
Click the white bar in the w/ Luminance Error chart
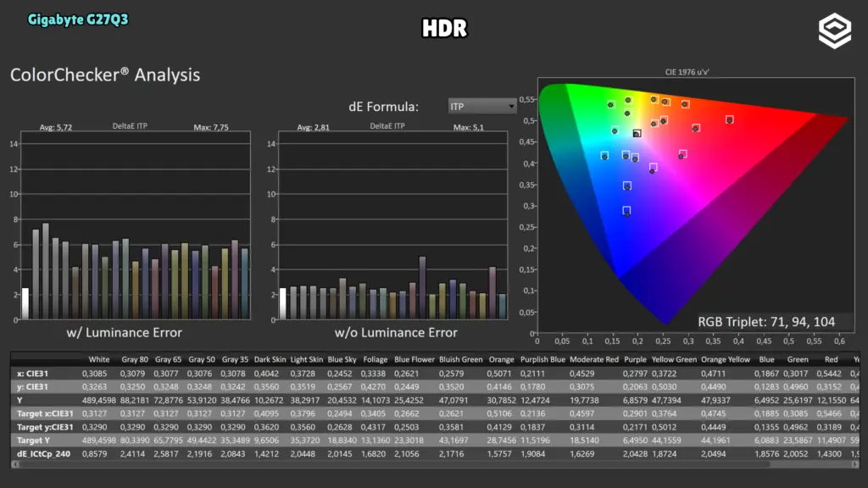[25, 304]
